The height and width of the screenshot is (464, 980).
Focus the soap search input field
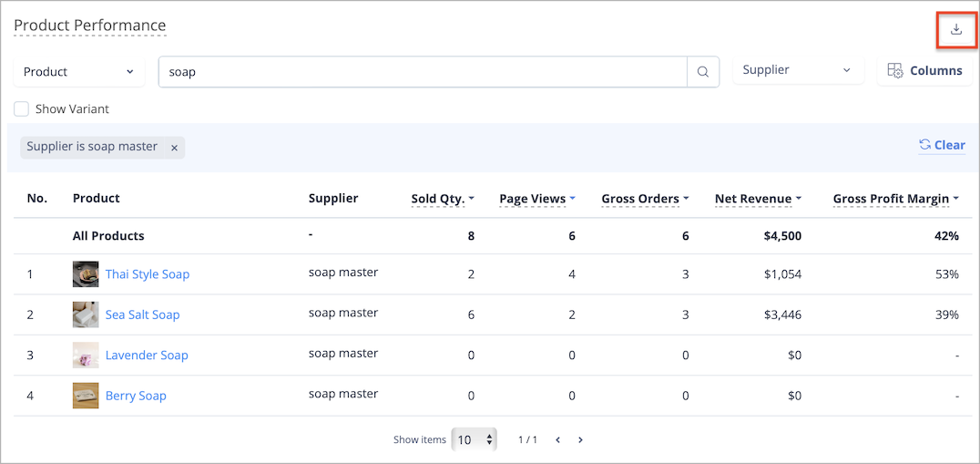point(423,72)
